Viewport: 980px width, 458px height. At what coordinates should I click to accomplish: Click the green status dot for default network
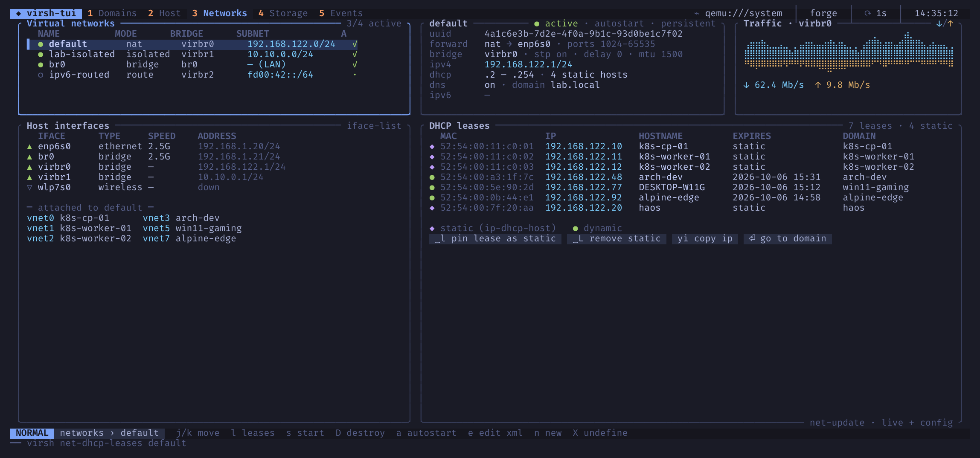tap(41, 44)
